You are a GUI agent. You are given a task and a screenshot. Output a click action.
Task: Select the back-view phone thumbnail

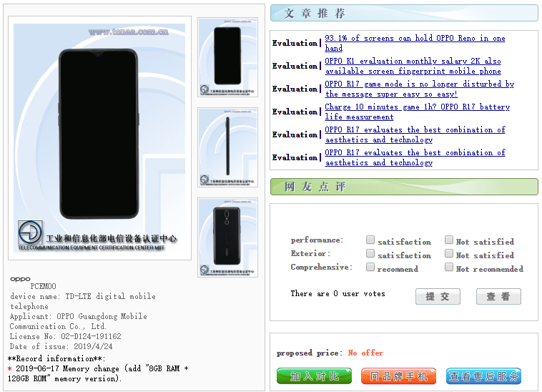coord(227,237)
